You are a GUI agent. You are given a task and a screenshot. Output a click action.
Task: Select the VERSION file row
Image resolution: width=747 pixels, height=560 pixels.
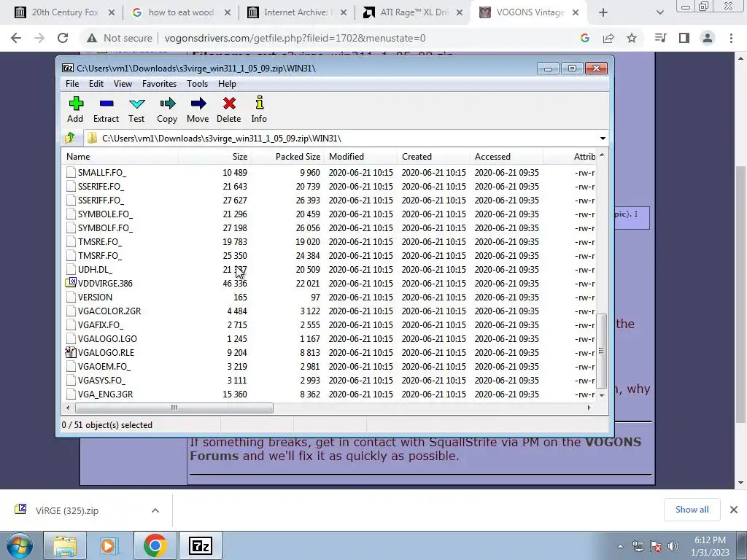pos(329,297)
